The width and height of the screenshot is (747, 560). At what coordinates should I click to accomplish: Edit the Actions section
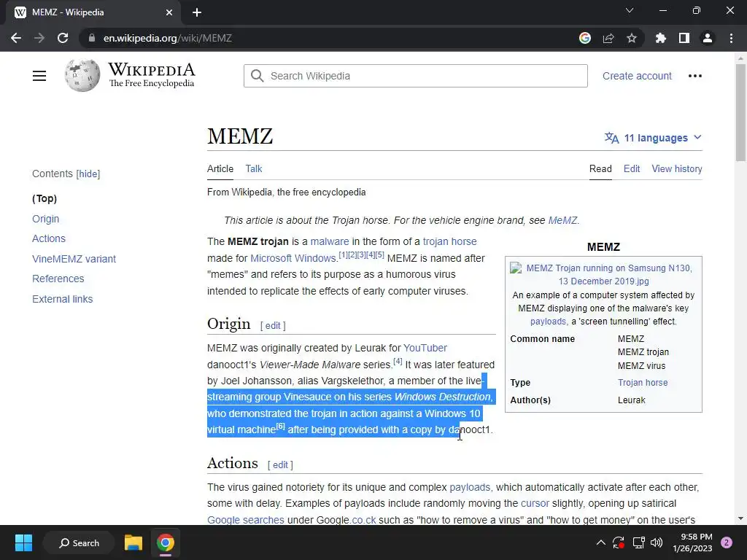pyautogui.click(x=280, y=464)
